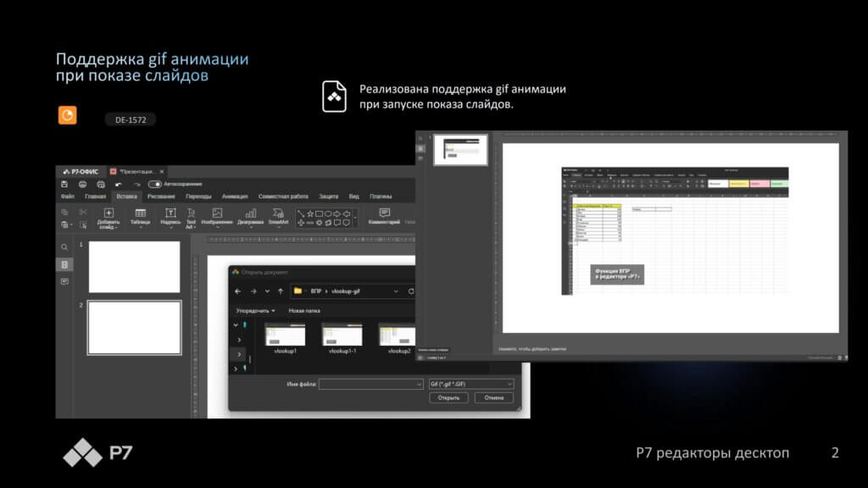Click the Комментарий comment icon
868x488 pixels.
[x=384, y=213]
